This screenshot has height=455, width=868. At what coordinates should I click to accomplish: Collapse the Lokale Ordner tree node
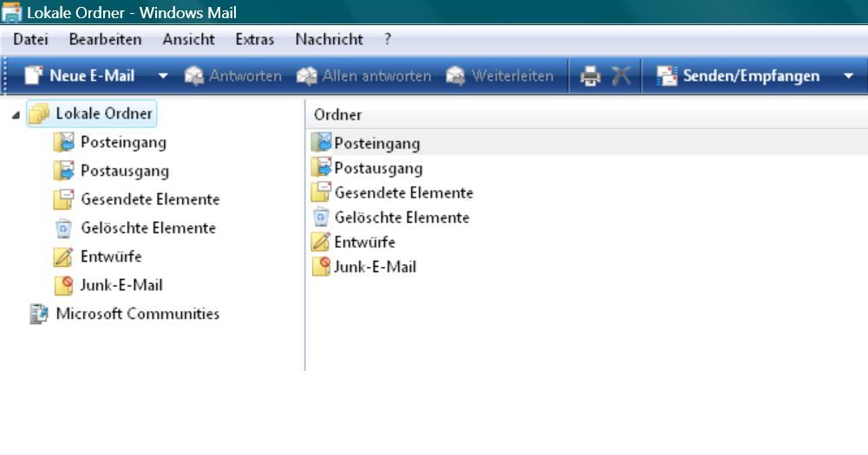pos(16,114)
